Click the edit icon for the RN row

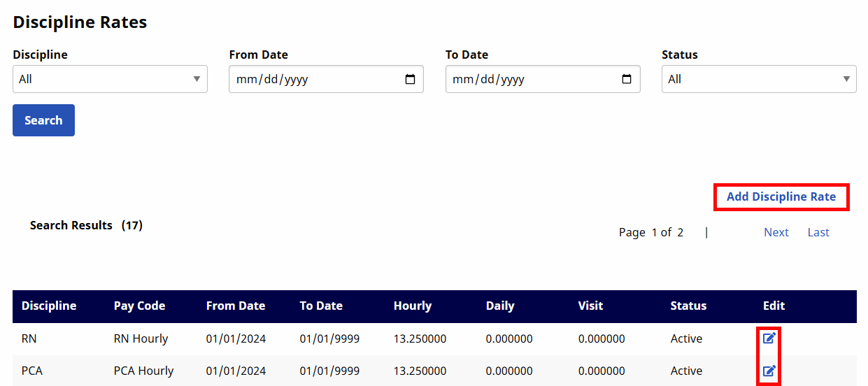pos(769,338)
